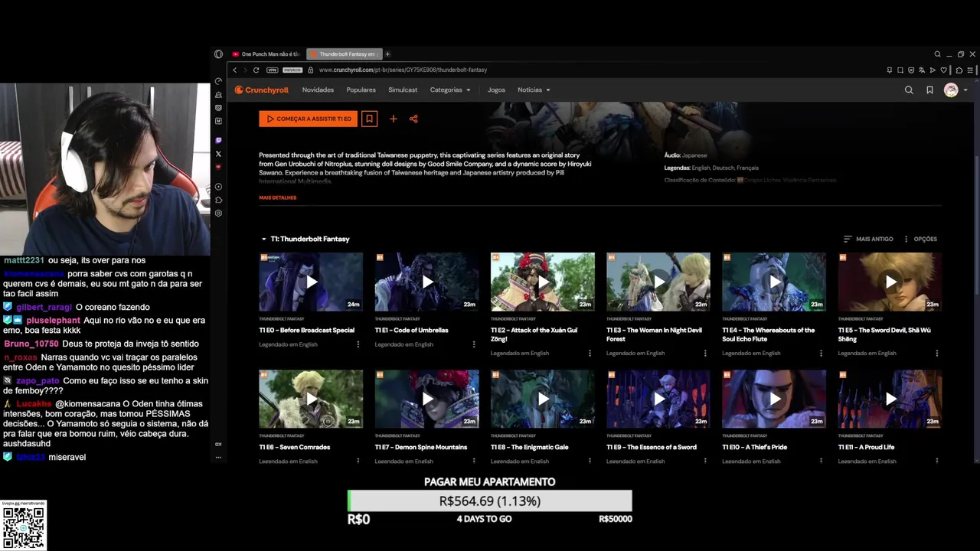
Task: Open Opera tab search magnifier
Action: [x=937, y=54]
